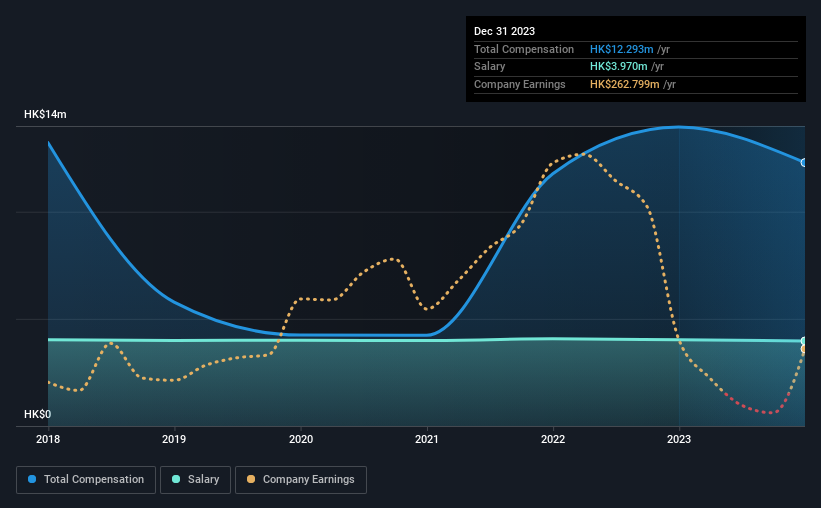The image size is (821, 508).
Task: Click the blue Total Compensation legend dot
Action: (x=32, y=479)
